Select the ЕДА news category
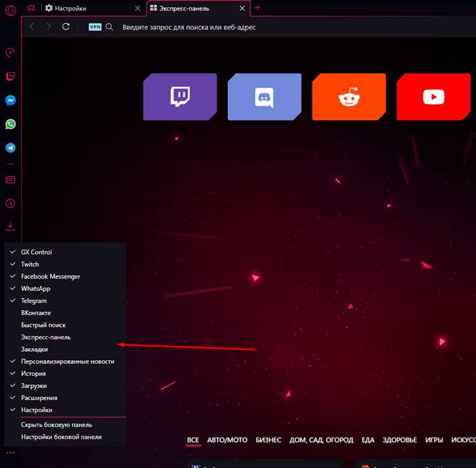 pyautogui.click(x=368, y=440)
